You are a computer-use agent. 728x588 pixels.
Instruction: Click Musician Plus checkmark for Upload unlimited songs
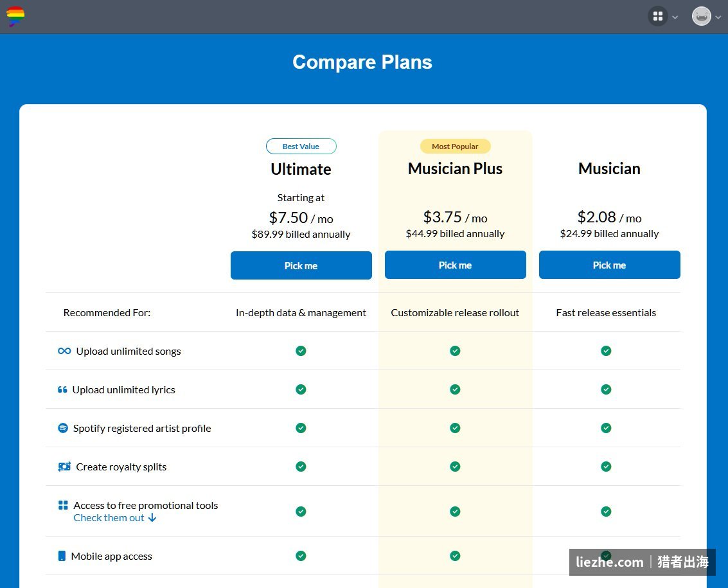point(455,351)
